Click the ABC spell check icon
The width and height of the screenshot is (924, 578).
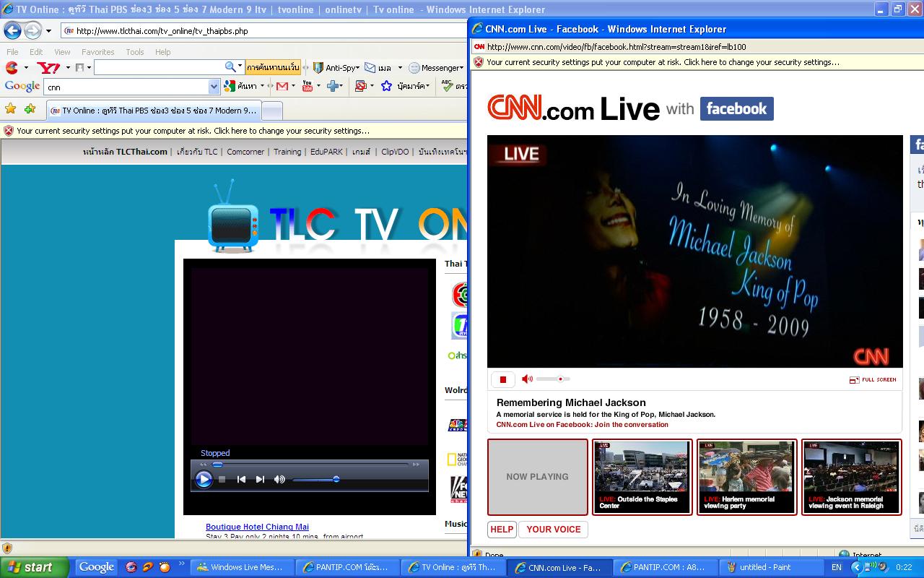point(448,86)
